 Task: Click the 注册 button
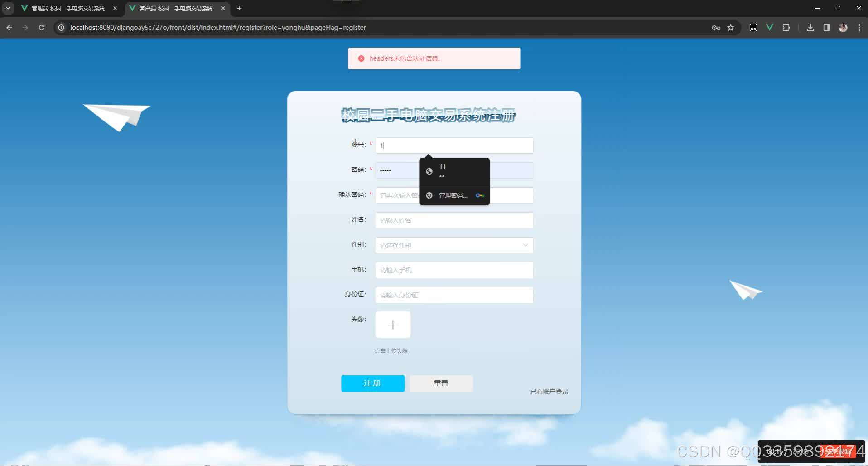pyautogui.click(x=373, y=383)
